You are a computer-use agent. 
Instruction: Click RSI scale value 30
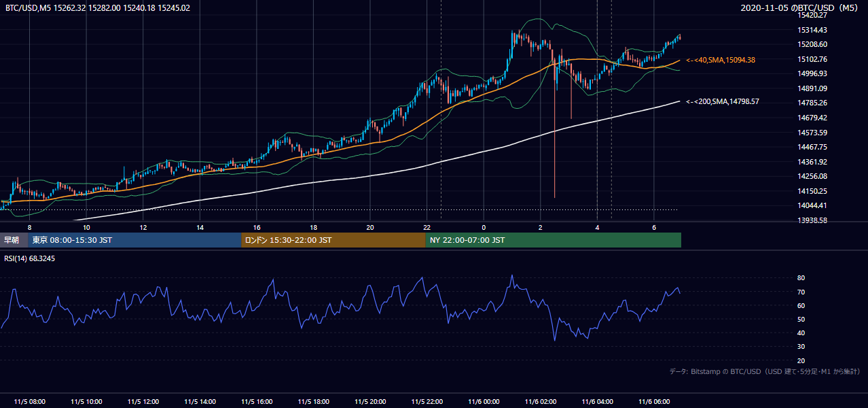801,347
